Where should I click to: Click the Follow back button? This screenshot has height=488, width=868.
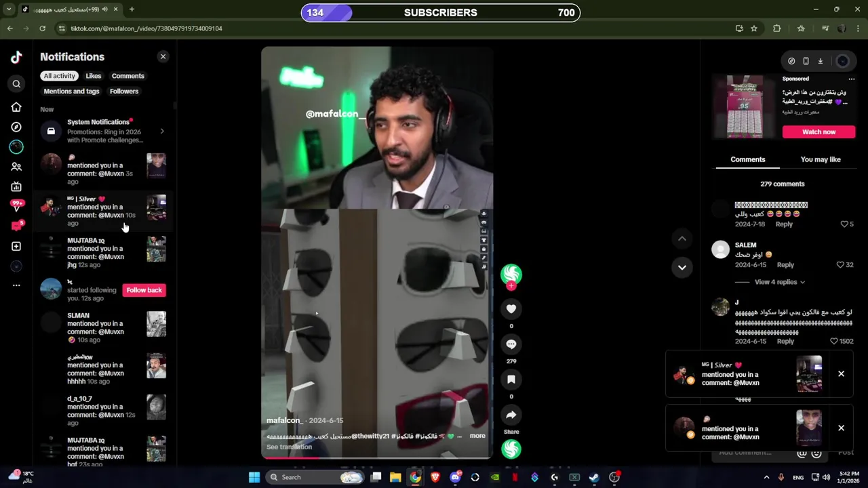coord(144,290)
